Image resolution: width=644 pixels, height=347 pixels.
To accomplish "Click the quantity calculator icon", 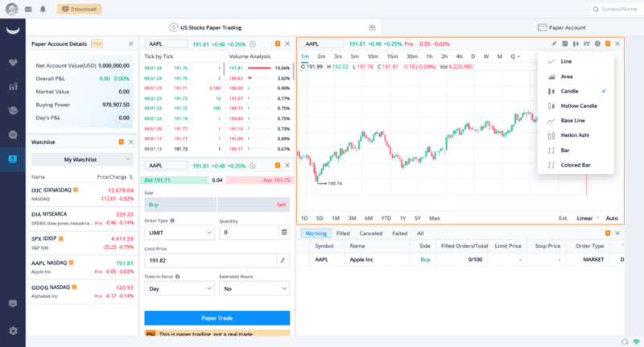I will (284, 233).
